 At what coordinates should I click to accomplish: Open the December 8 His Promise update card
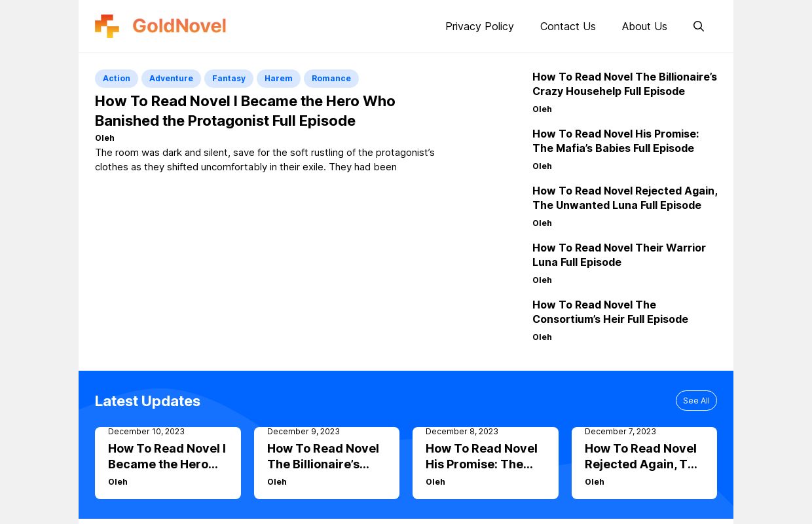tap(485, 457)
